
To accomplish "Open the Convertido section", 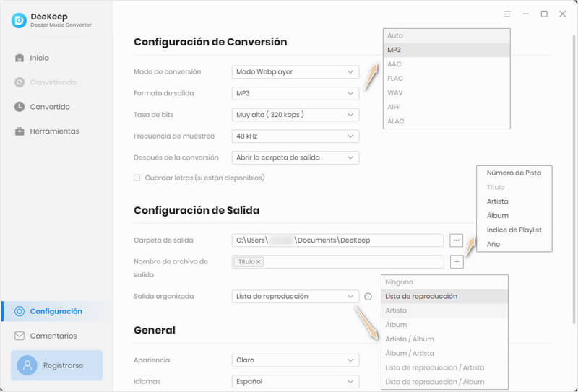I will coord(49,107).
